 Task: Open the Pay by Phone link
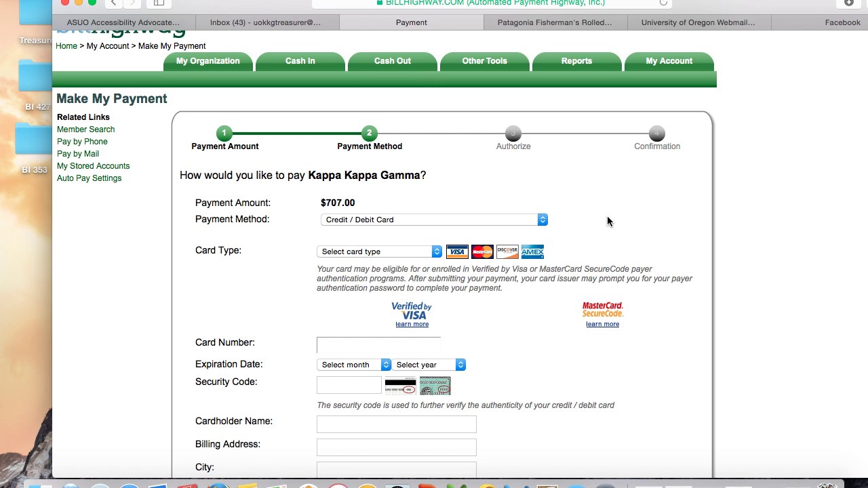tap(82, 142)
